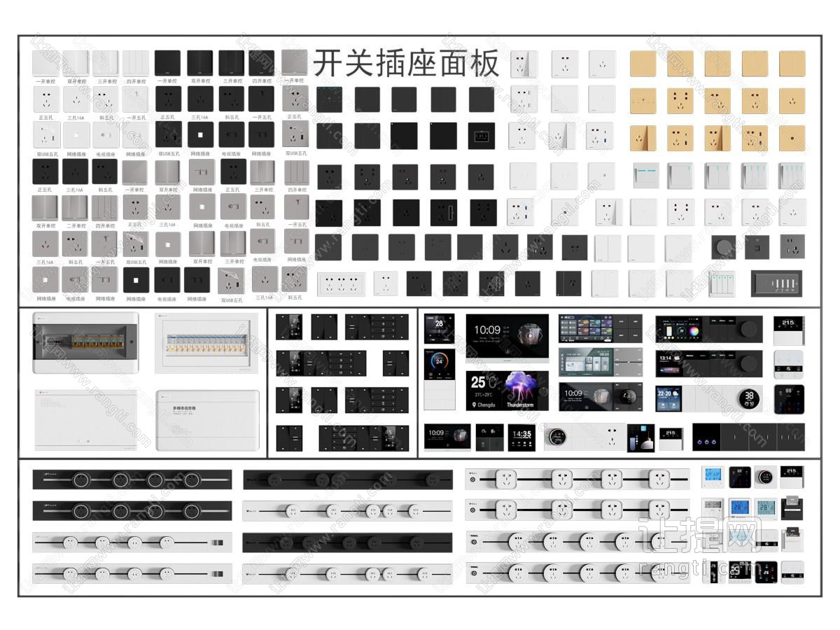Click the 13:14 screen on the knob panel
The image size is (840, 630).
point(670,363)
